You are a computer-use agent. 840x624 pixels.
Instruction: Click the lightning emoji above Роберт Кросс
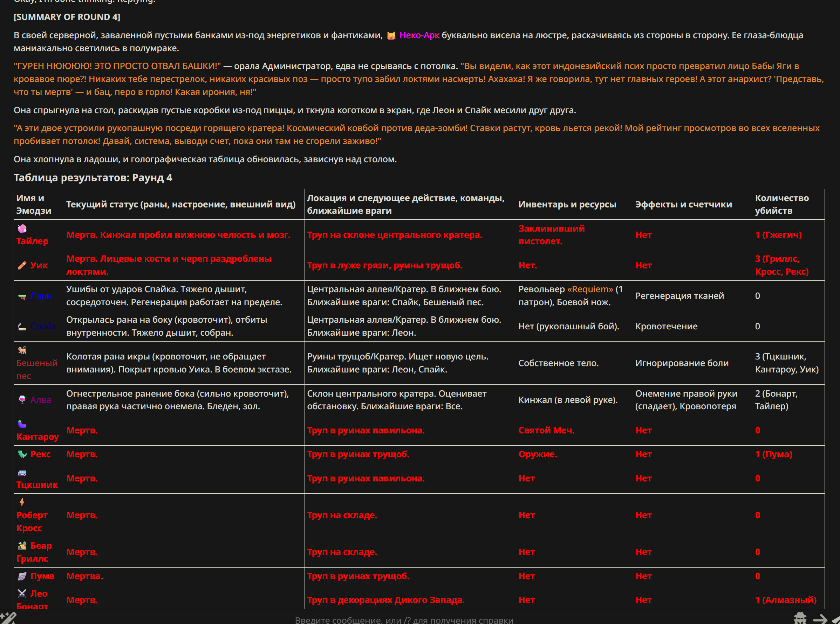pyautogui.click(x=22, y=502)
